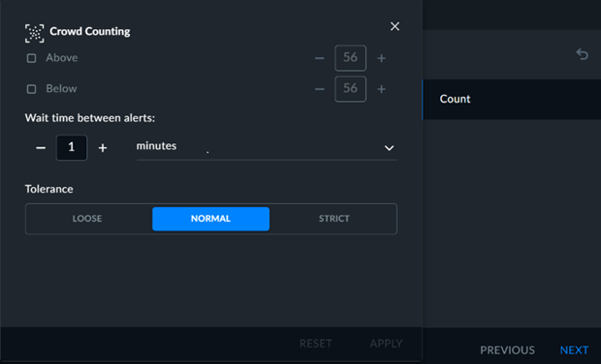Set tolerance to Strict
Image resolution: width=601 pixels, height=364 pixels.
pos(333,219)
